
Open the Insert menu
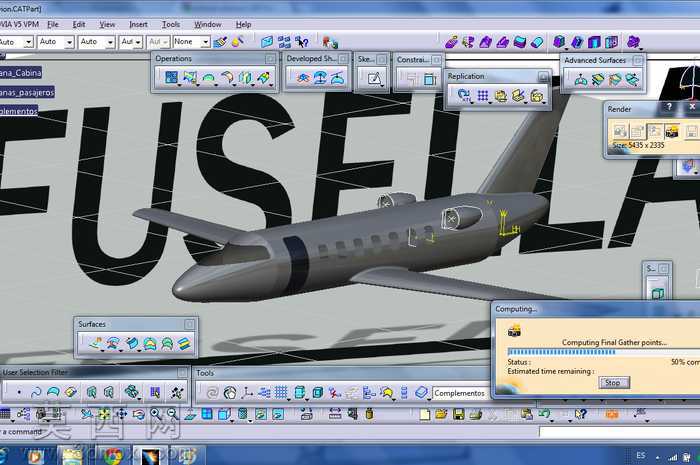click(x=138, y=25)
